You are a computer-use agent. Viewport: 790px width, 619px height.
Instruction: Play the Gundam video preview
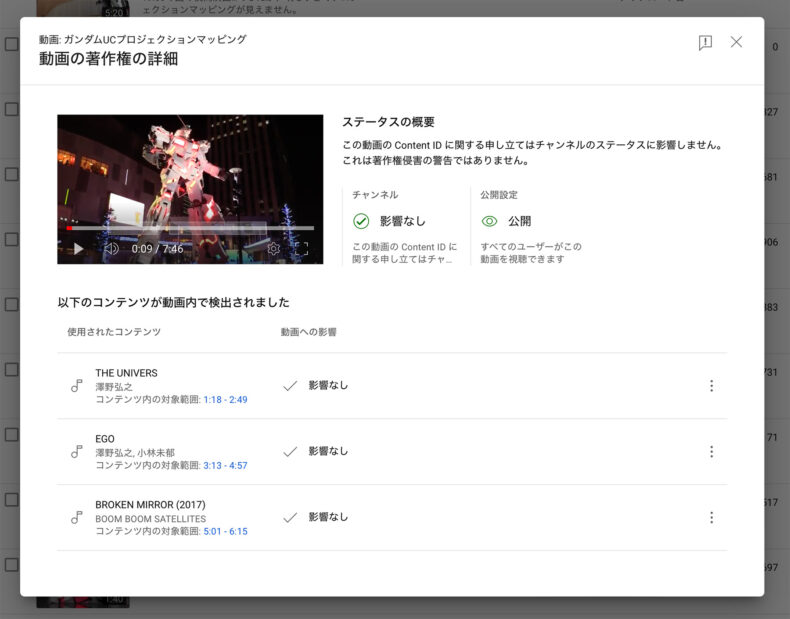79,249
